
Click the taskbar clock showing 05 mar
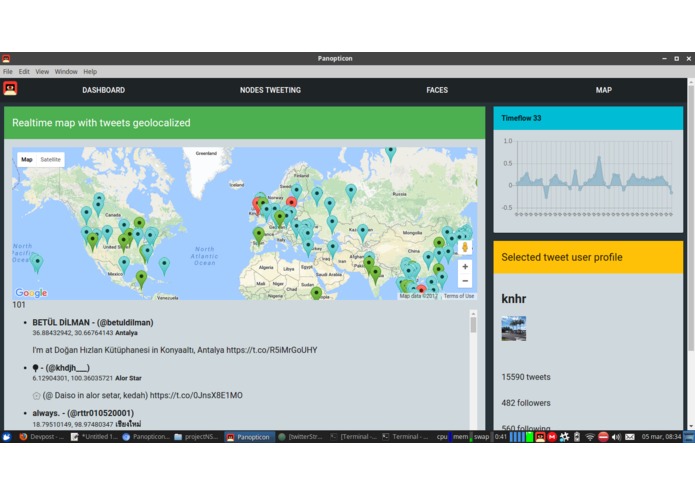(661, 437)
